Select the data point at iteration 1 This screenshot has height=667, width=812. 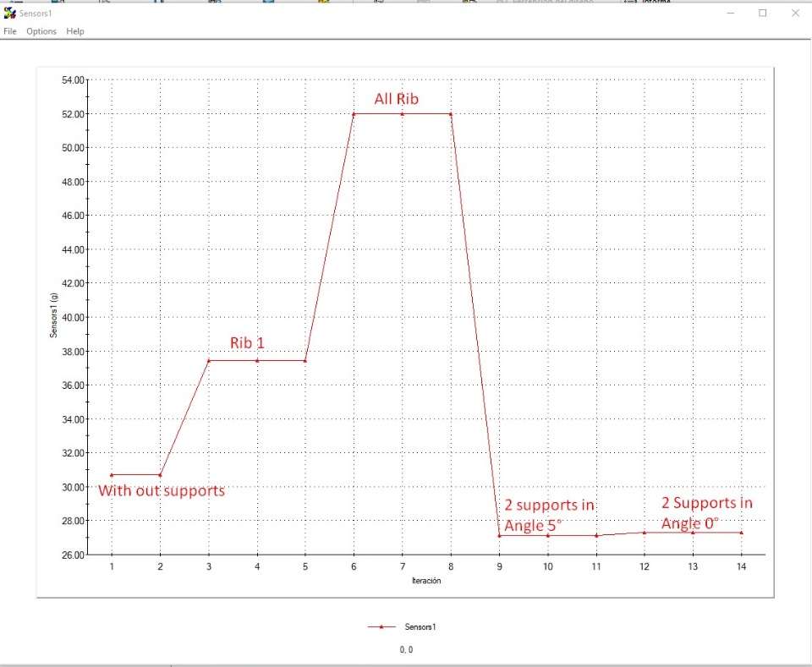pos(112,475)
